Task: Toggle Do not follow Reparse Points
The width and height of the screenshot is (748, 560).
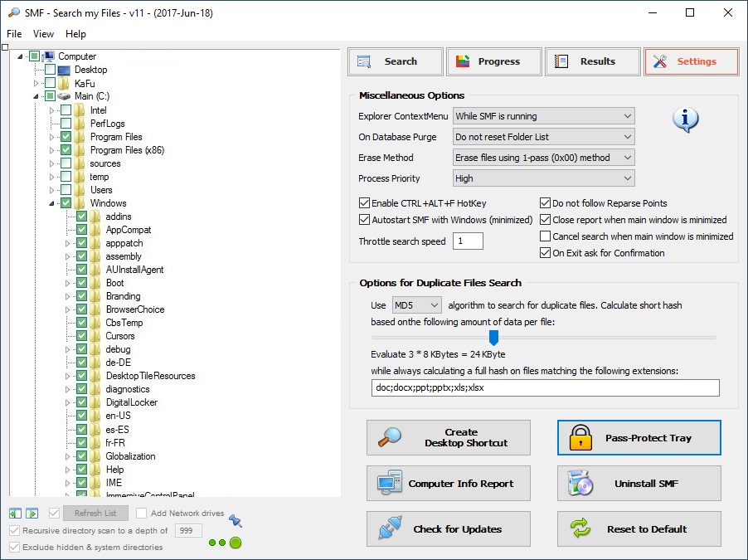Action: (x=546, y=203)
